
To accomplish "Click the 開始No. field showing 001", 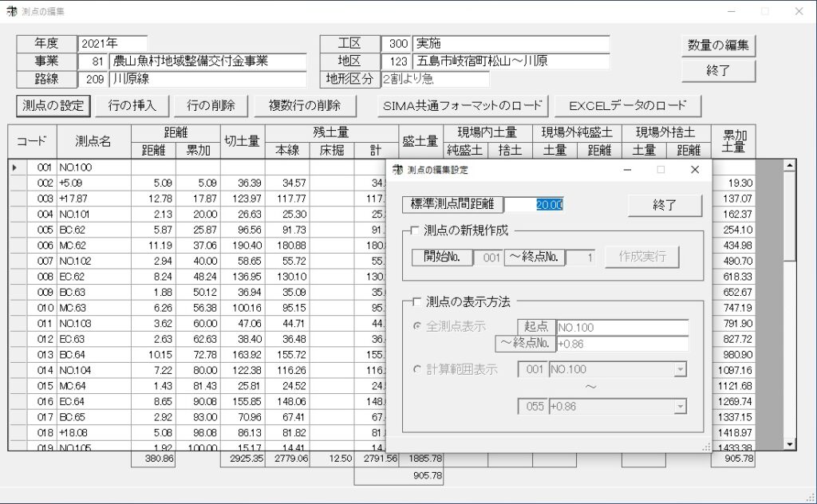I will click(x=488, y=258).
